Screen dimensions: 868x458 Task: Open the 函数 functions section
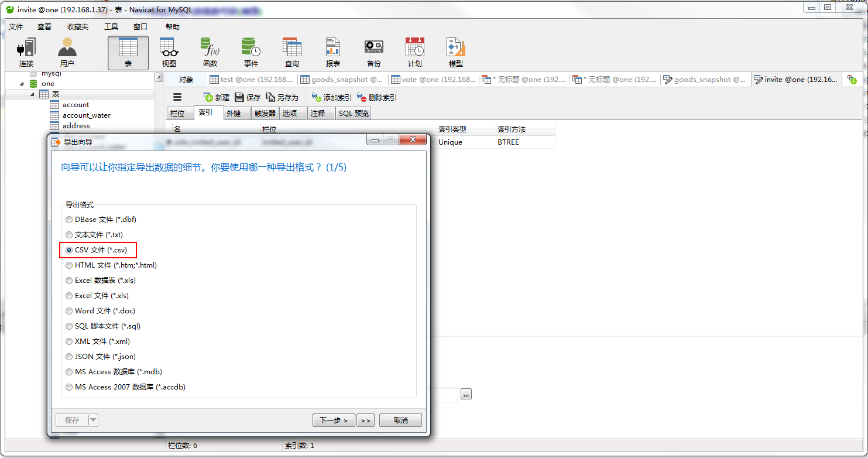pos(210,53)
